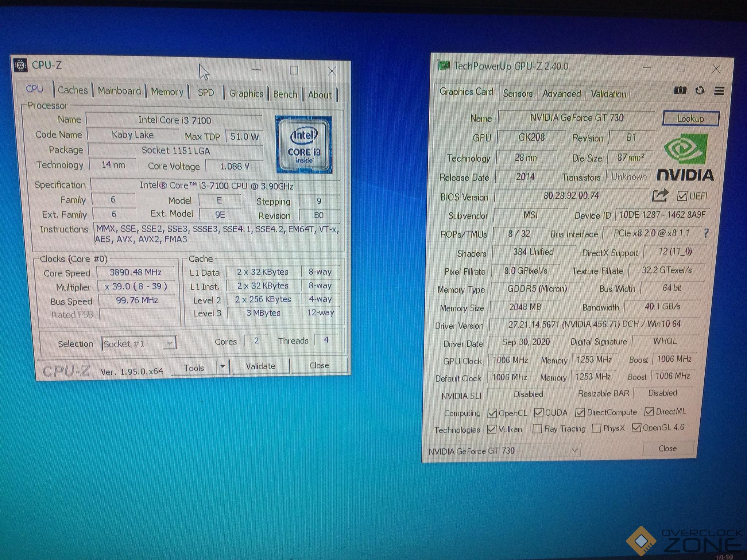Toggle the UEFI checkbox

click(x=682, y=196)
